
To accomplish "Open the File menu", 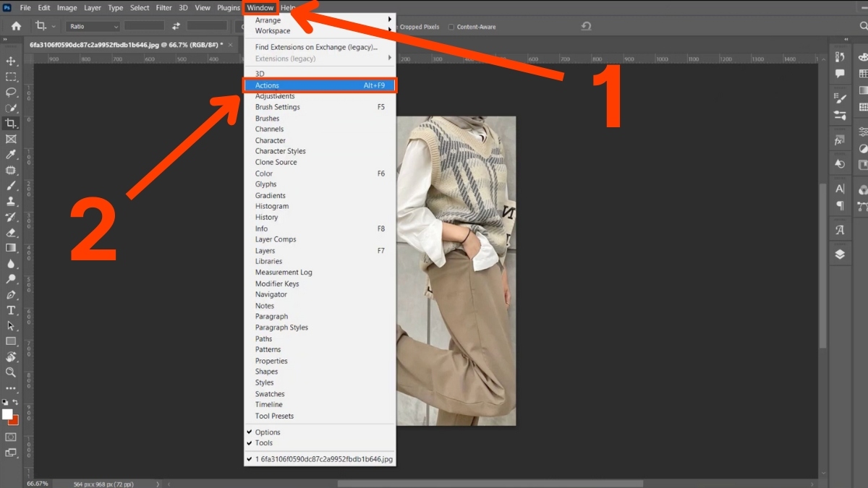I will coord(25,8).
